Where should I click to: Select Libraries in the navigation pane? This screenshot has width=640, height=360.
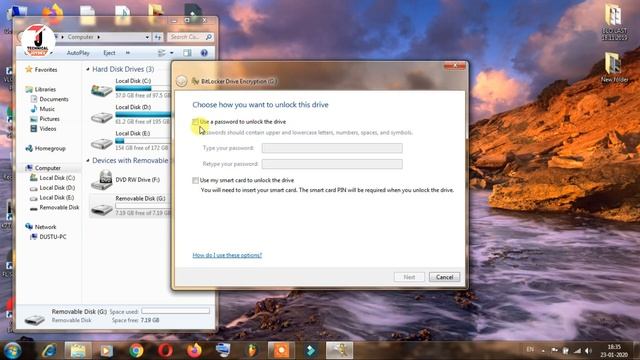(x=45, y=89)
